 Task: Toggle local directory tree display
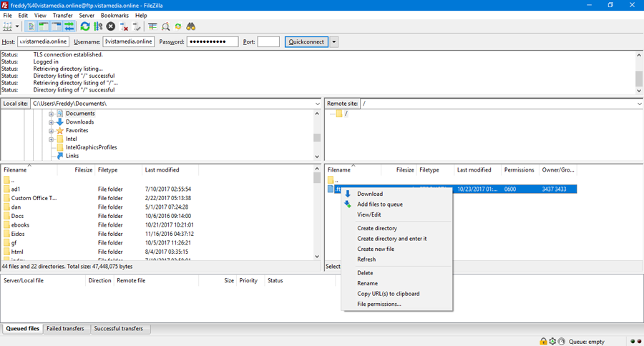pos(44,26)
